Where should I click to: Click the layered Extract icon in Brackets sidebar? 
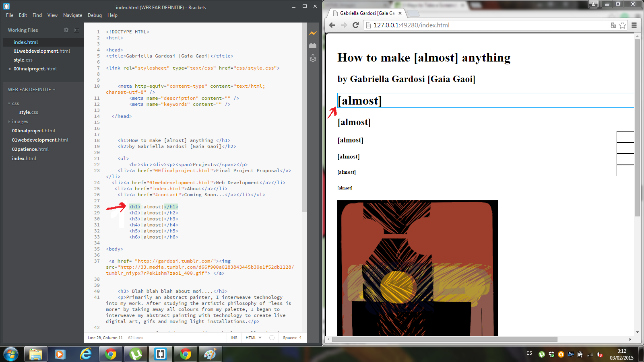313,58
